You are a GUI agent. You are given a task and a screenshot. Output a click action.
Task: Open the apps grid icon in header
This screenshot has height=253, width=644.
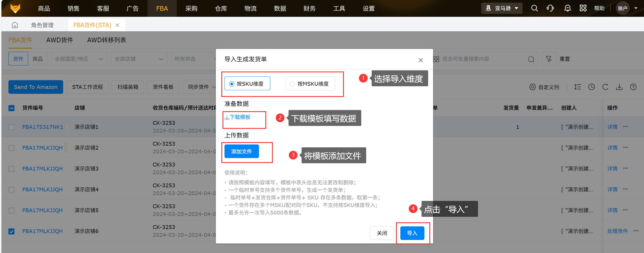[583, 8]
